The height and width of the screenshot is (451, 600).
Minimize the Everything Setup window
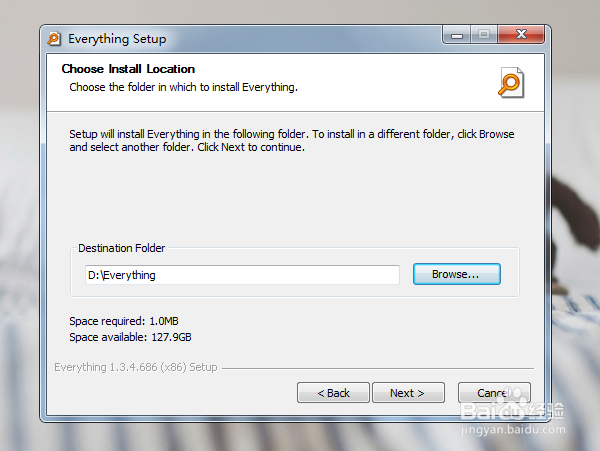point(457,36)
